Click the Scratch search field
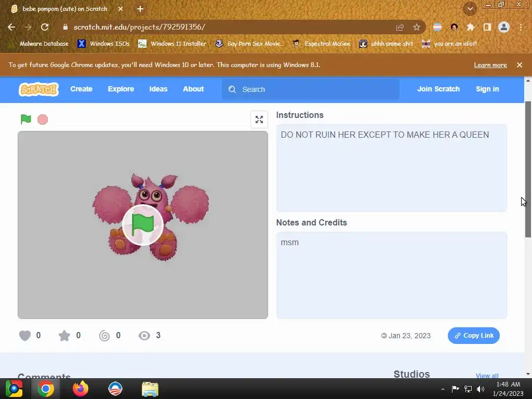Screen dimensions: 532x399 (x=311, y=89)
